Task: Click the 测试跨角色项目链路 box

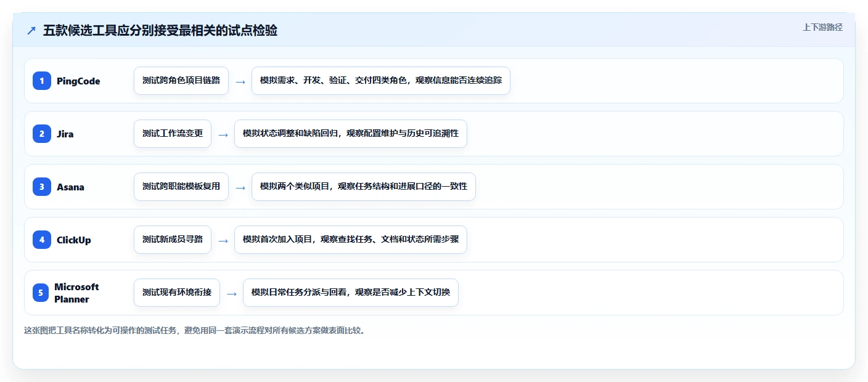Action: pos(181,81)
